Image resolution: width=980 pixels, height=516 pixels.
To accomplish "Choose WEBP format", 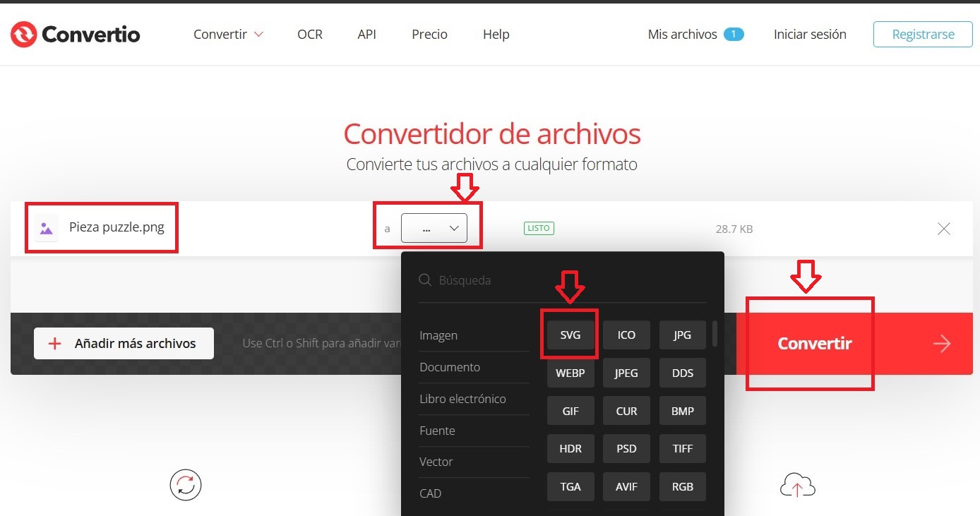I will pyautogui.click(x=570, y=373).
